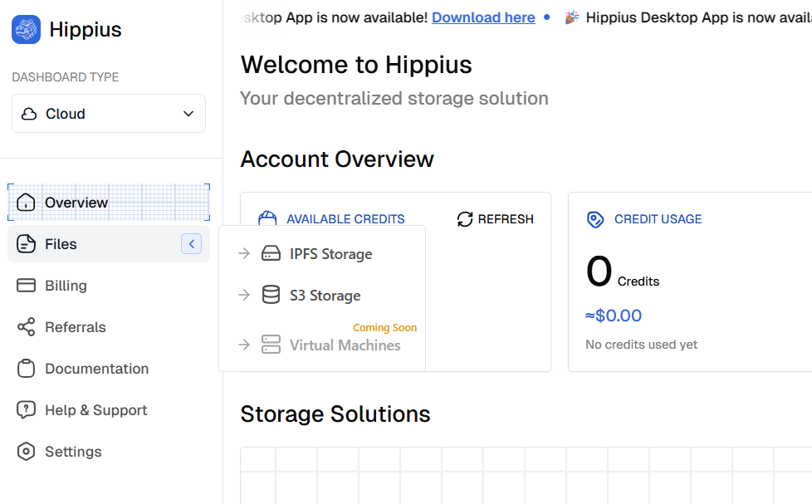Click the Help & Support icon
812x504 pixels.
pyautogui.click(x=27, y=410)
